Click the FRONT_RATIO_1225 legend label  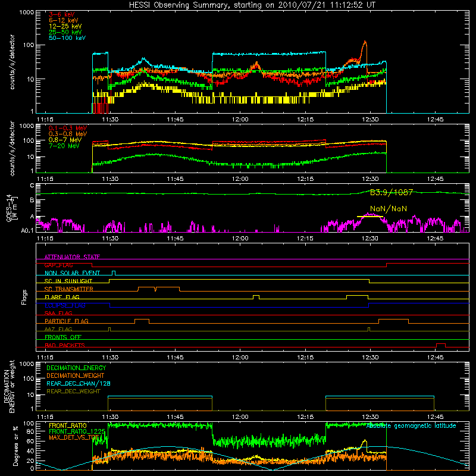pos(77,431)
